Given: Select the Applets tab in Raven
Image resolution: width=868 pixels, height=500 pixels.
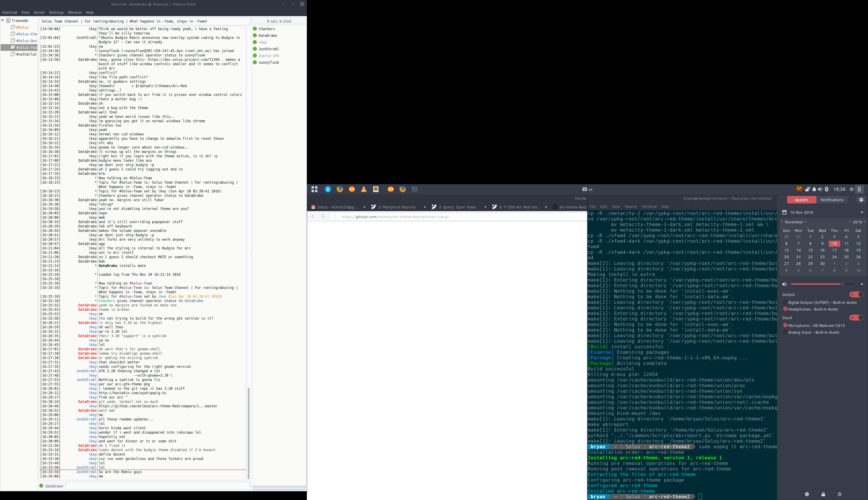Looking at the screenshot, I should [801, 199].
